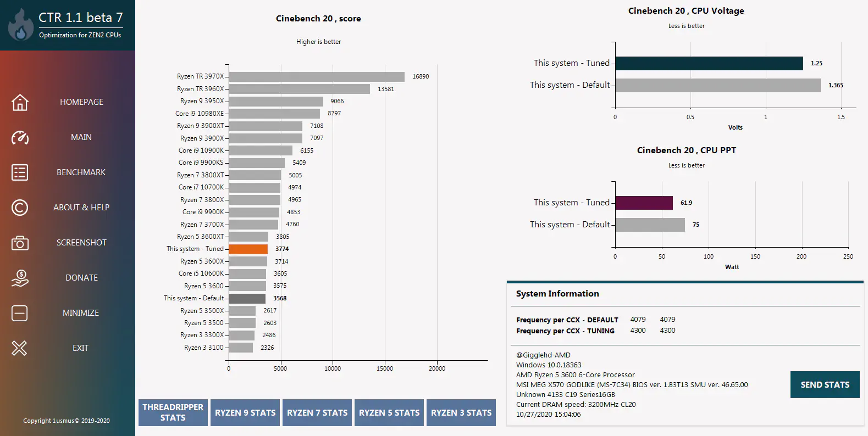This screenshot has width=868, height=436.
Task: Go to the MAIN page
Action: coord(81,137)
